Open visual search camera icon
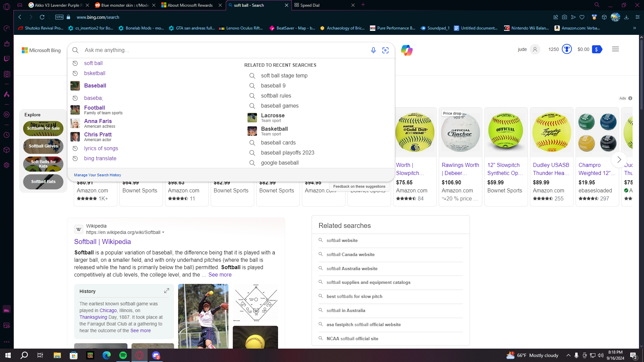Image resolution: width=644 pixels, height=362 pixels. coord(385,50)
